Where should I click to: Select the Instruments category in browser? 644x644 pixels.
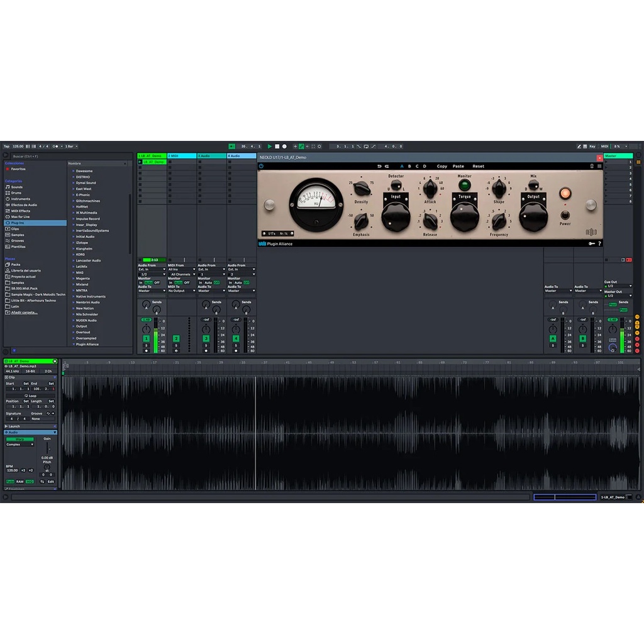click(x=21, y=199)
